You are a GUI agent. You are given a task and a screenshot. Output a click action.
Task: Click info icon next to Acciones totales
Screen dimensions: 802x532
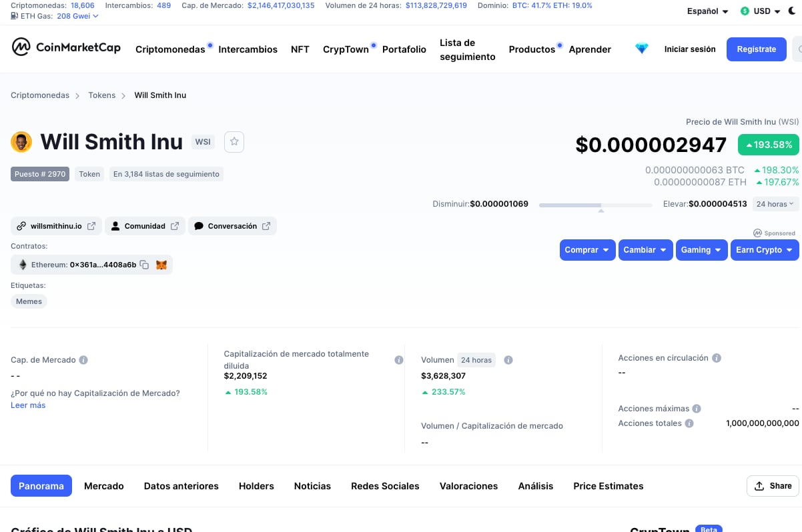(x=689, y=423)
